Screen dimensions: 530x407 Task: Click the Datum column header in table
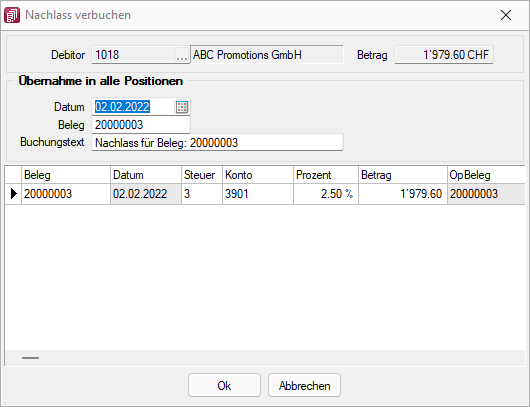[x=146, y=175]
